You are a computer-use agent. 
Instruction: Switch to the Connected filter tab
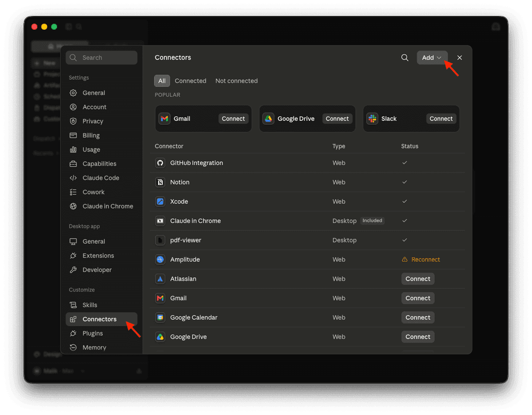pyautogui.click(x=190, y=81)
